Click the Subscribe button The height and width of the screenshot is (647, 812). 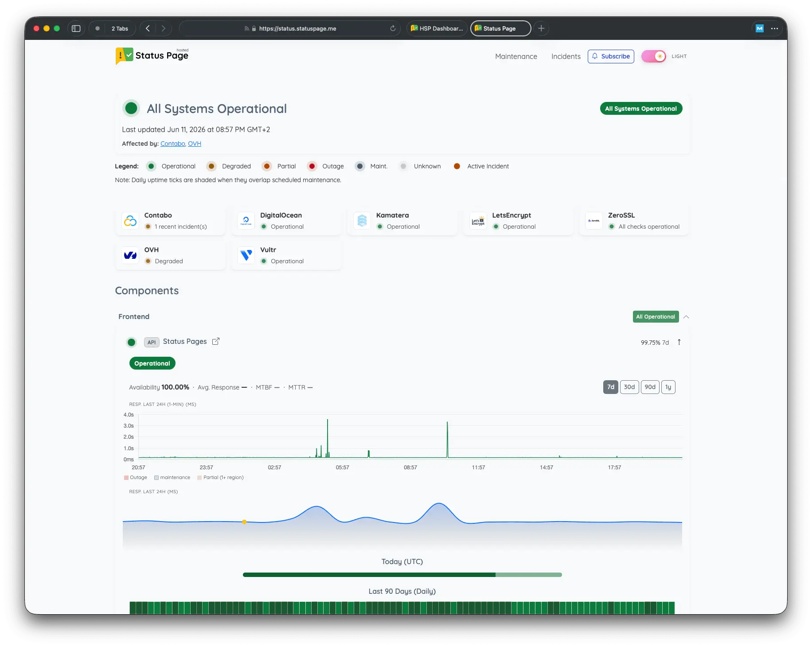[x=611, y=56]
